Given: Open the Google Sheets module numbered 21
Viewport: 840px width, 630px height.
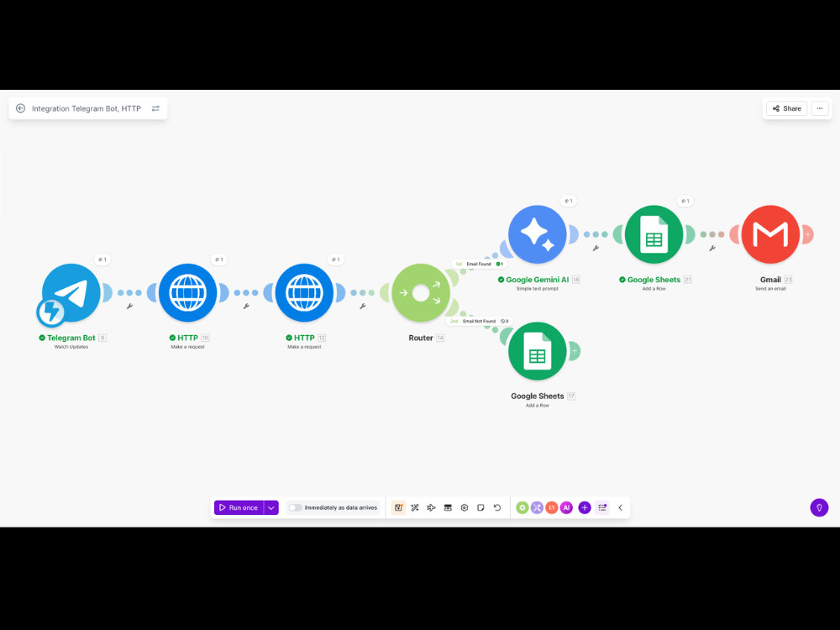Looking at the screenshot, I should click(x=654, y=234).
